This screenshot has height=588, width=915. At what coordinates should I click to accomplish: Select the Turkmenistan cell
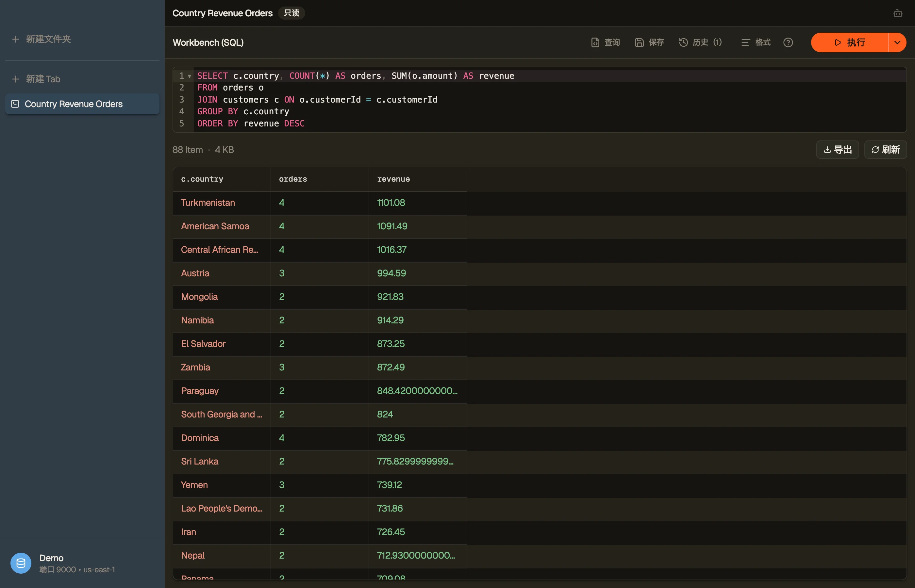[222, 203]
